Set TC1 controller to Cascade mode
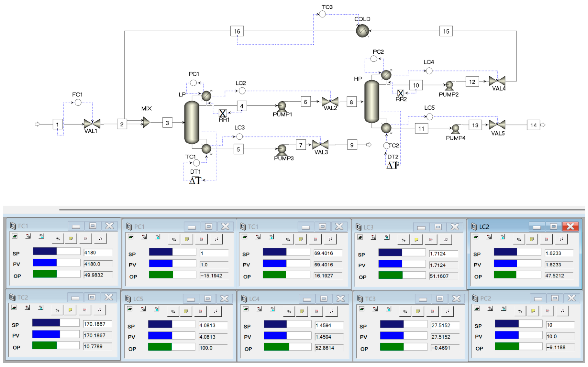Viewport: 588px width, 367px height. tap(271, 237)
